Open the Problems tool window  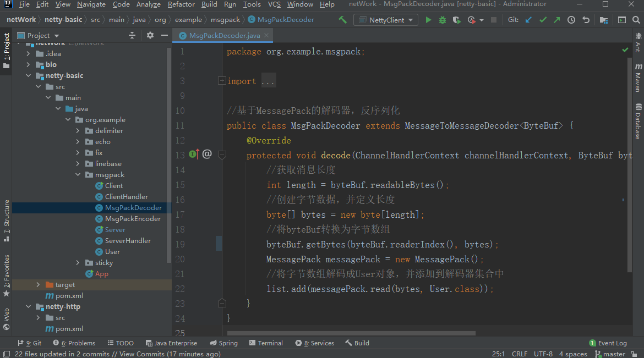(x=74, y=343)
